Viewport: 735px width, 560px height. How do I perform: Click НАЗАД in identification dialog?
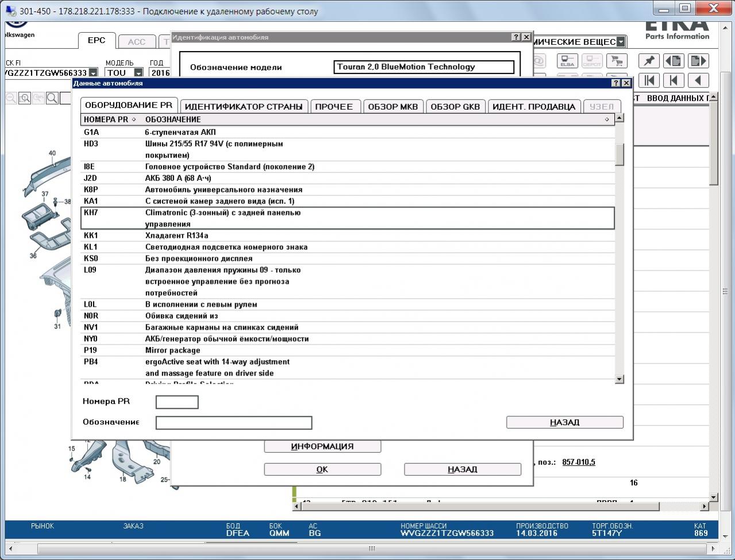(463, 469)
